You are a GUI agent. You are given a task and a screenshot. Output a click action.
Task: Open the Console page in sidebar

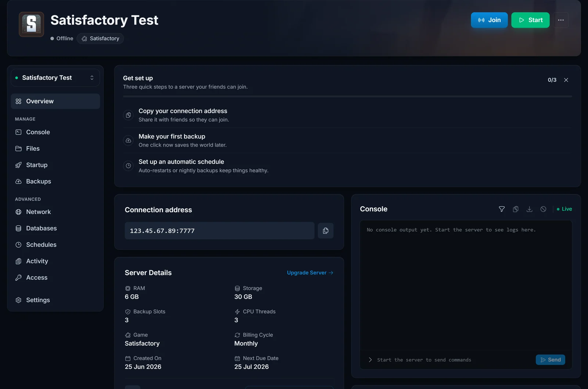click(x=55, y=132)
